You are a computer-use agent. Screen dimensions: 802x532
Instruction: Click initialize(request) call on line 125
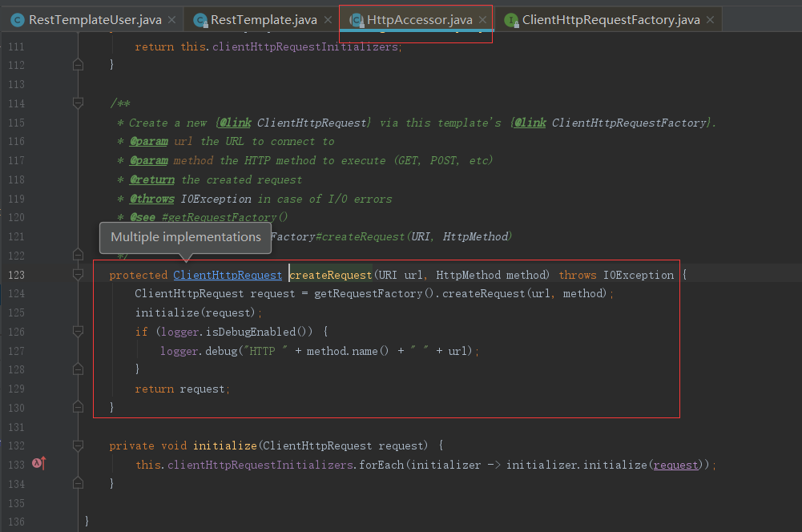click(x=195, y=312)
